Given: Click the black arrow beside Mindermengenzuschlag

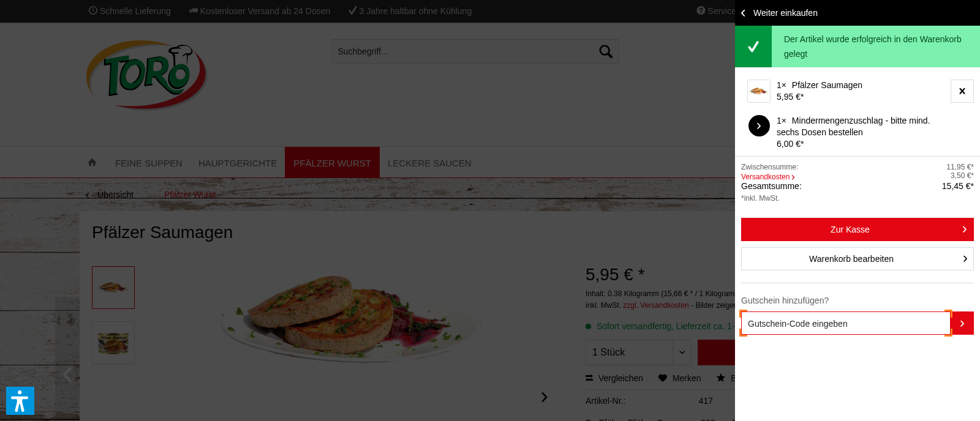Looking at the screenshot, I should (759, 126).
